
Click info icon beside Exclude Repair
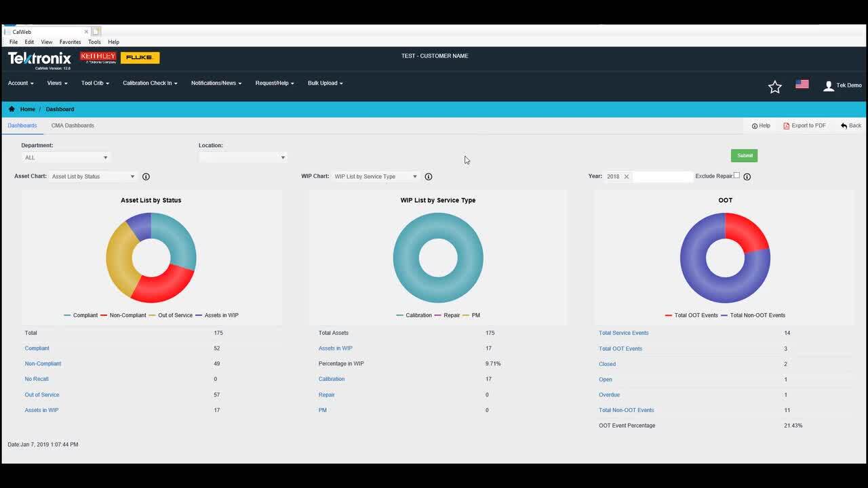coord(747,177)
